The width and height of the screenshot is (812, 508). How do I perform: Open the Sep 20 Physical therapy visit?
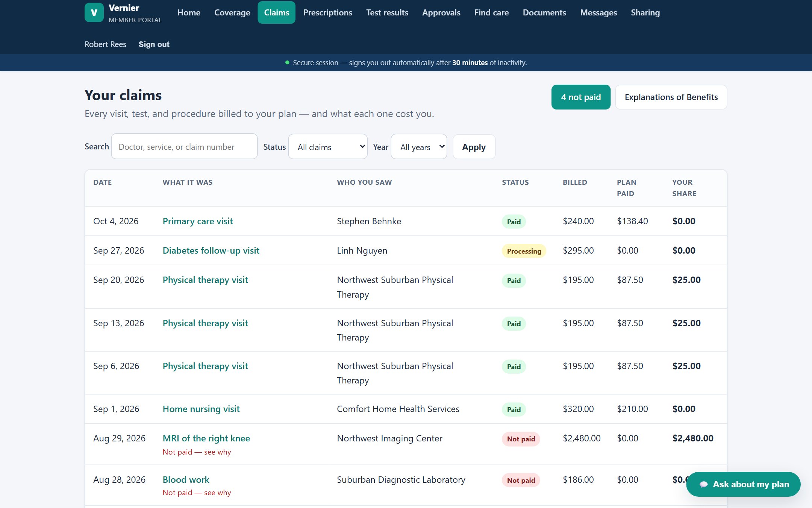[x=205, y=280]
